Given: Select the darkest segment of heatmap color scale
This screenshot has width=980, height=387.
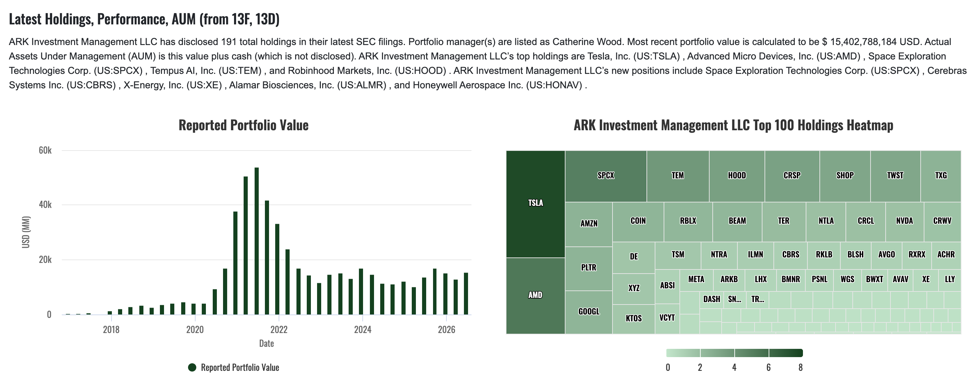Looking at the screenshot, I should pyautogui.click(x=785, y=353).
